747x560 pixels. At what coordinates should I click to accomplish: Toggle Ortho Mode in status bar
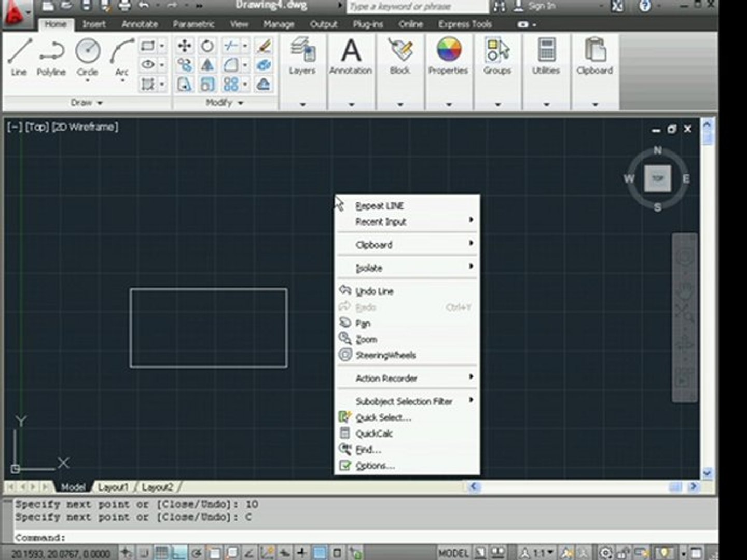tap(179, 553)
